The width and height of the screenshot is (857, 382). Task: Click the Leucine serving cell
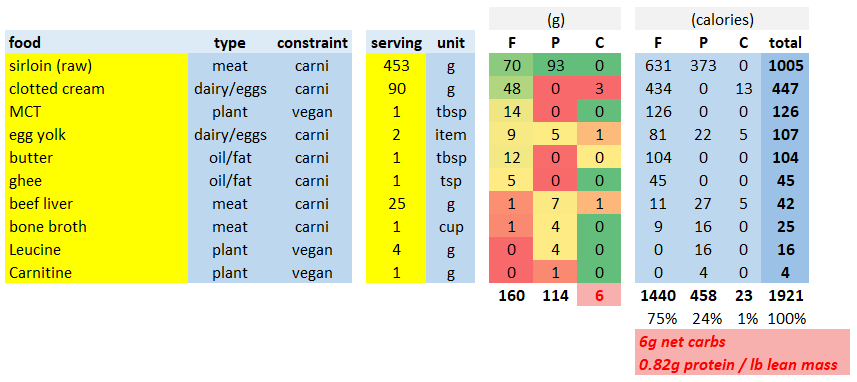tap(396, 249)
